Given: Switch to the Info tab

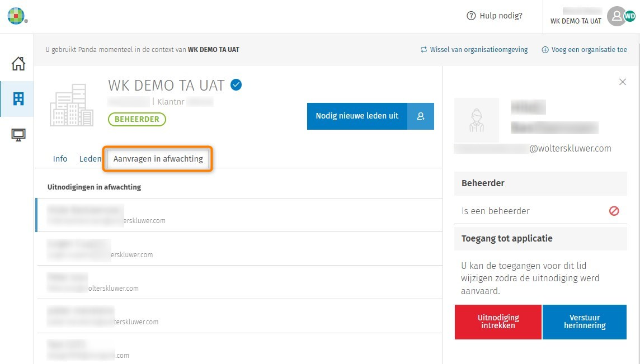Looking at the screenshot, I should pos(60,159).
